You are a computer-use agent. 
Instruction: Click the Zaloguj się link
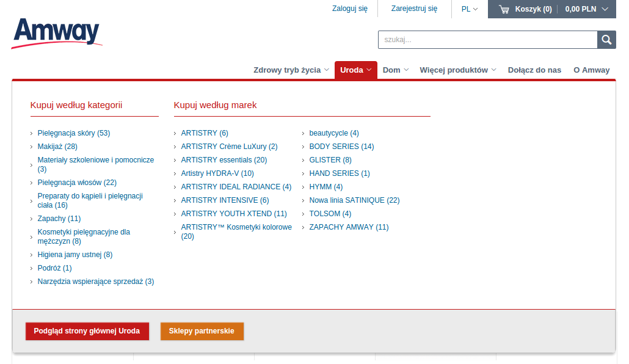[349, 9]
